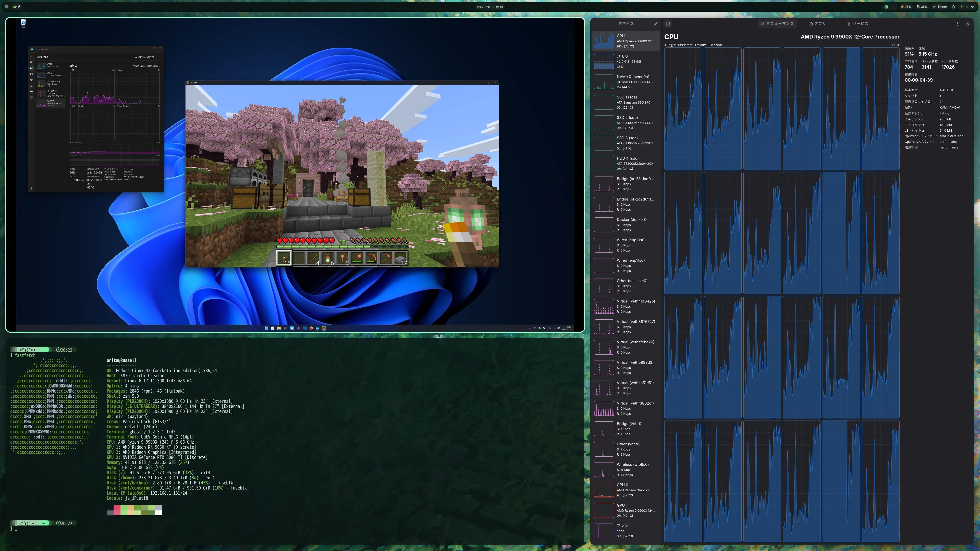
Task: Click the speaker volume icon in top bar
Action: pos(972,7)
